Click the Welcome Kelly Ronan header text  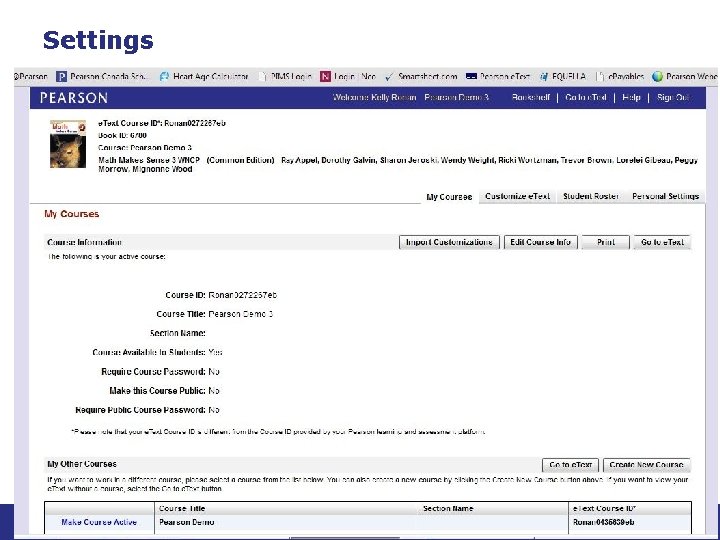pyautogui.click(x=374, y=97)
